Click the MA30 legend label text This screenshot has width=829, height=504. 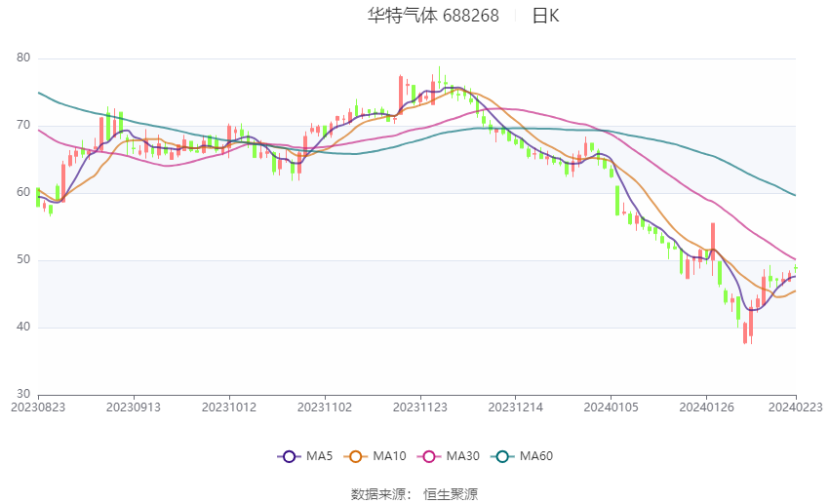click(462, 456)
